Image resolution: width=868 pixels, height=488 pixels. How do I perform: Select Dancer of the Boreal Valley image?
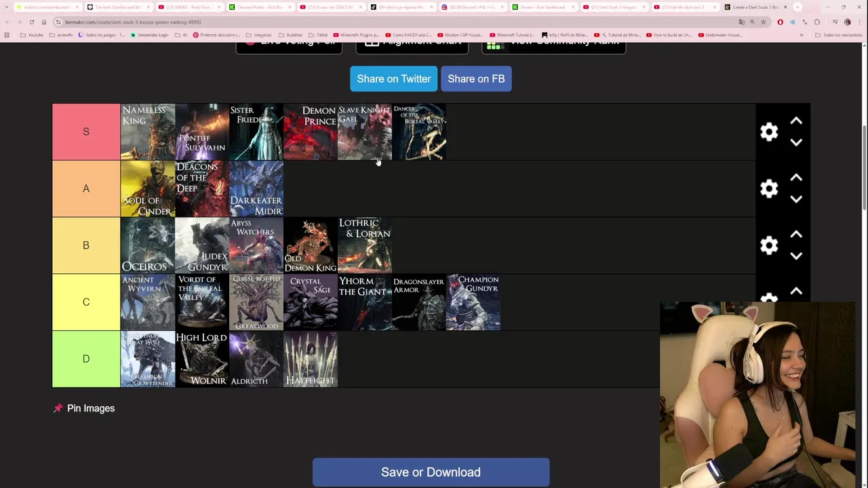coord(419,131)
